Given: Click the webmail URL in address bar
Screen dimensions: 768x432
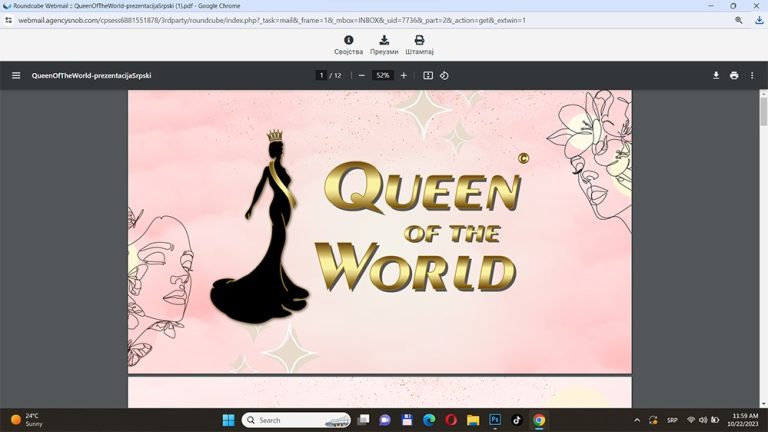Looking at the screenshot, I should tap(272, 20).
